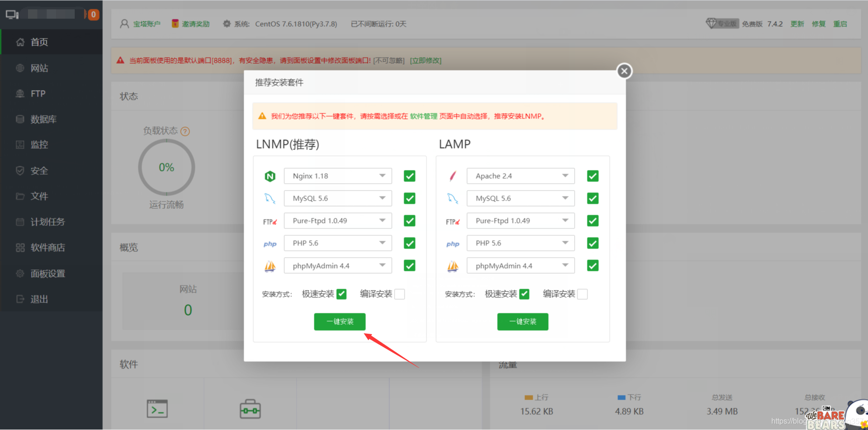
Task: Click LNMP 一键安装 button
Action: (340, 322)
